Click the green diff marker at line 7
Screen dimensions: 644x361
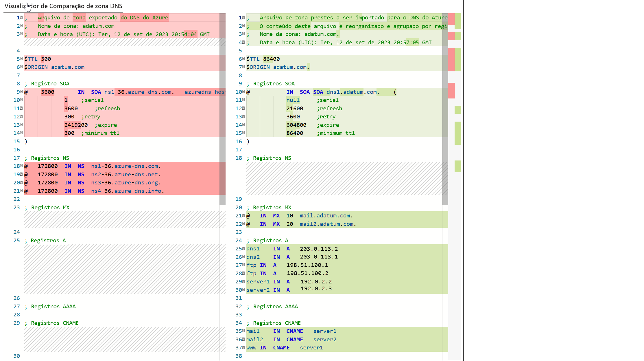pyautogui.click(x=456, y=67)
